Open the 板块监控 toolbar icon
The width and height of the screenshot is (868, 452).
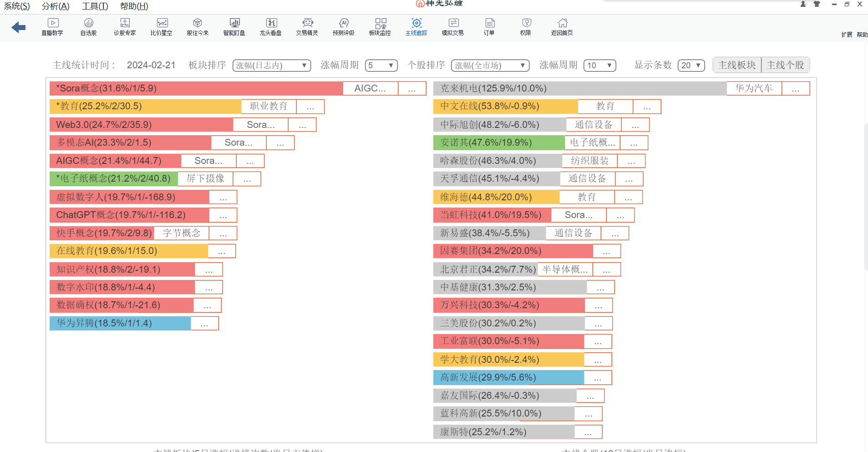click(x=380, y=27)
